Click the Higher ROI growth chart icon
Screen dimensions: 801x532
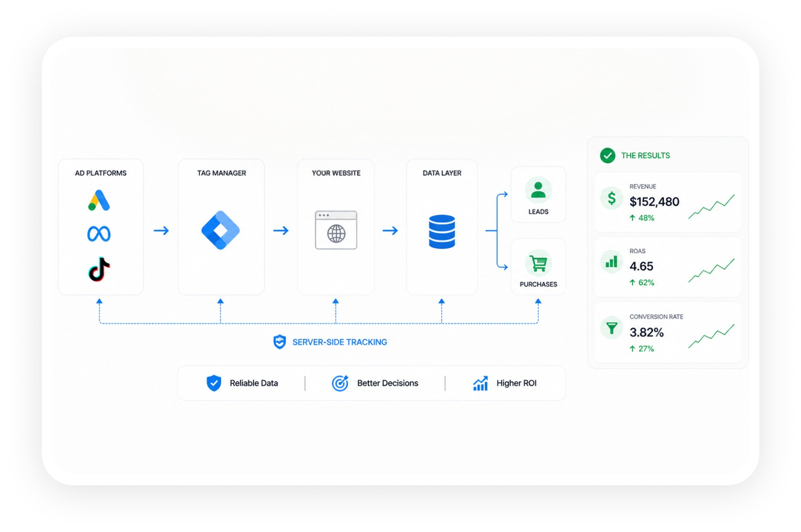(x=480, y=383)
